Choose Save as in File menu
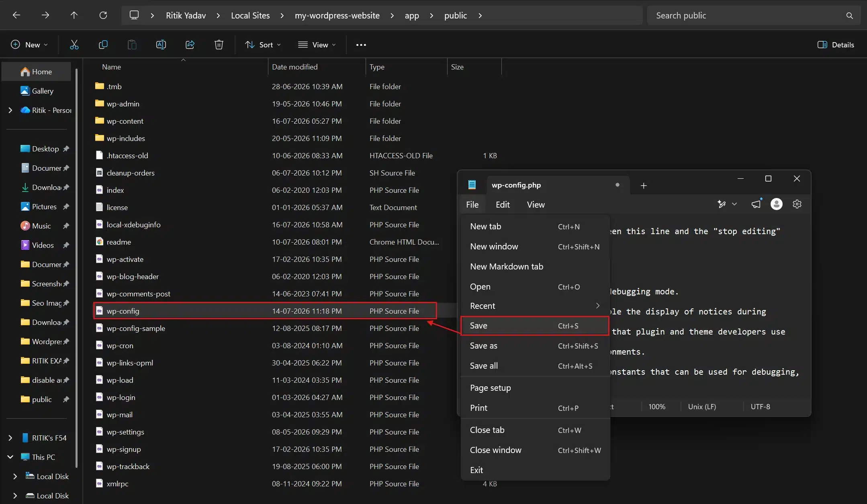Viewport: 867px width, 504px height. pyautogui.click(x=535, y=346)
